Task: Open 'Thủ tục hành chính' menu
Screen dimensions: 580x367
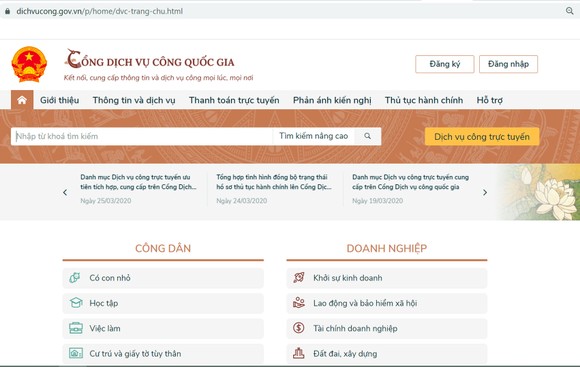Action: click(424, 100)
